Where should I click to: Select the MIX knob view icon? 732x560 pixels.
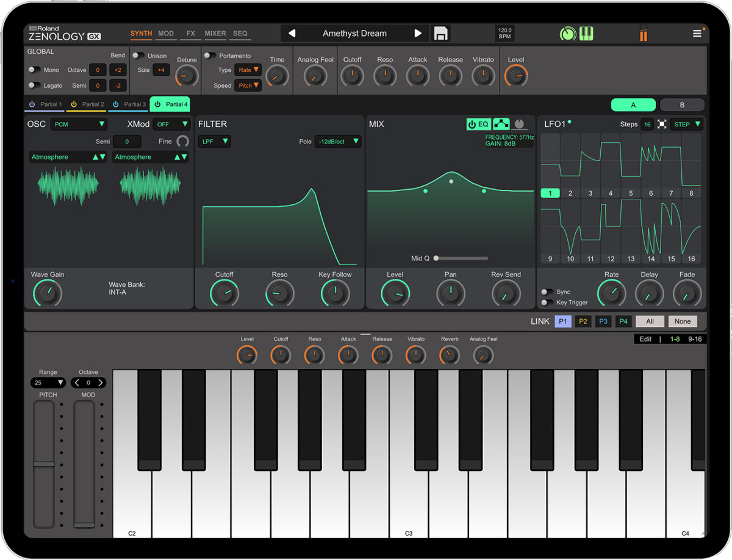point(520,124)
